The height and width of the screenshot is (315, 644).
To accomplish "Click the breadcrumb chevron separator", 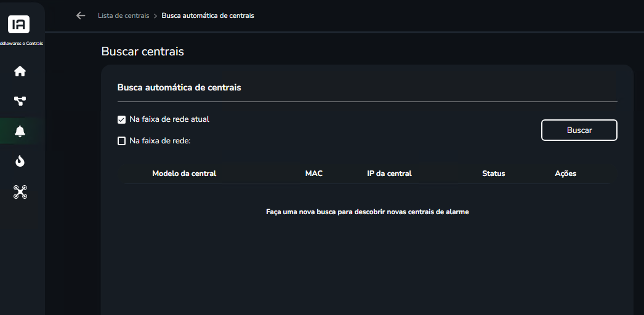I will [156, 16].
